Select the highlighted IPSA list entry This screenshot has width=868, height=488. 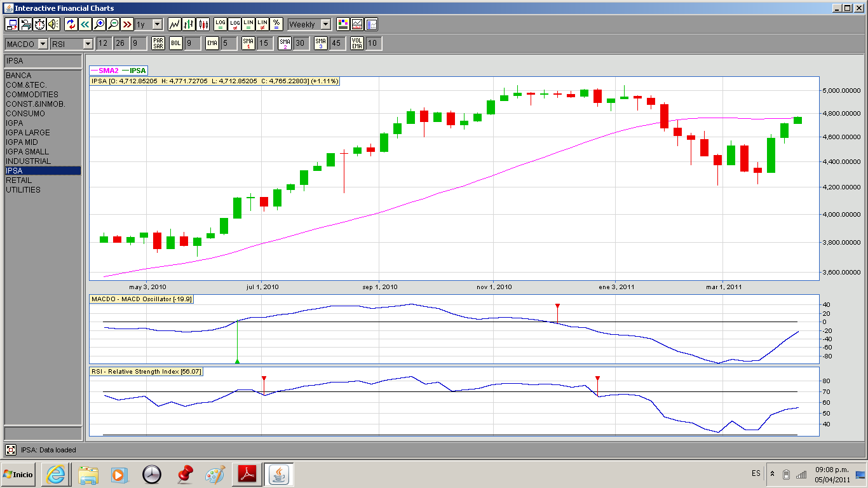point(43,171)
